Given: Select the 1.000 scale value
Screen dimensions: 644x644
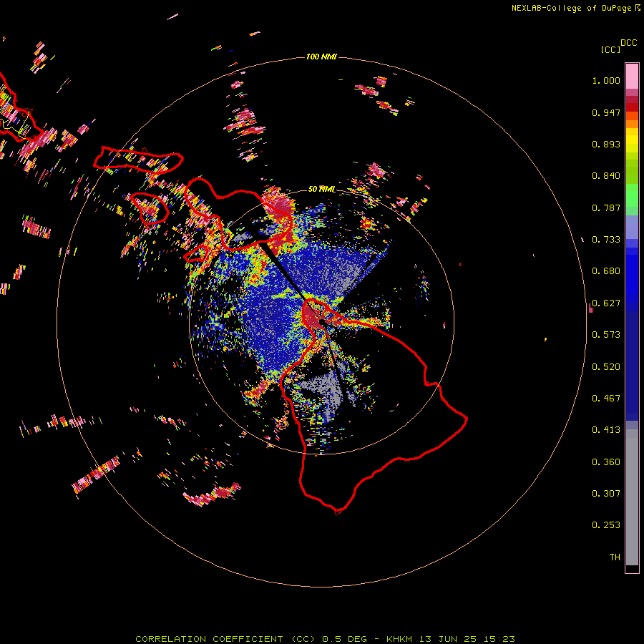Looking at the screenshot, I should [x=606, y=80].
